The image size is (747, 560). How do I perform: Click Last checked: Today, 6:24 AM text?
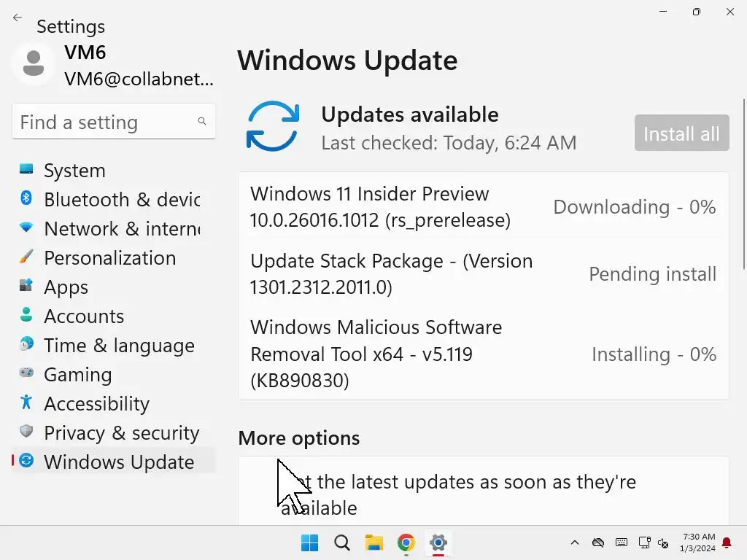pyautogui.click(x=449, y=143)
